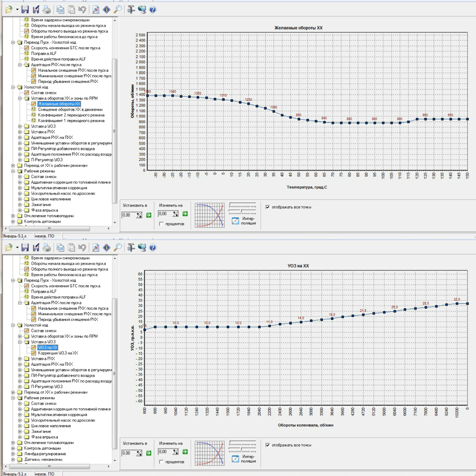Open hammer-and-wrench settings in Желаемые обороты ХХ window
Viewport: 476px width, 476px height.
pos(131,10)
